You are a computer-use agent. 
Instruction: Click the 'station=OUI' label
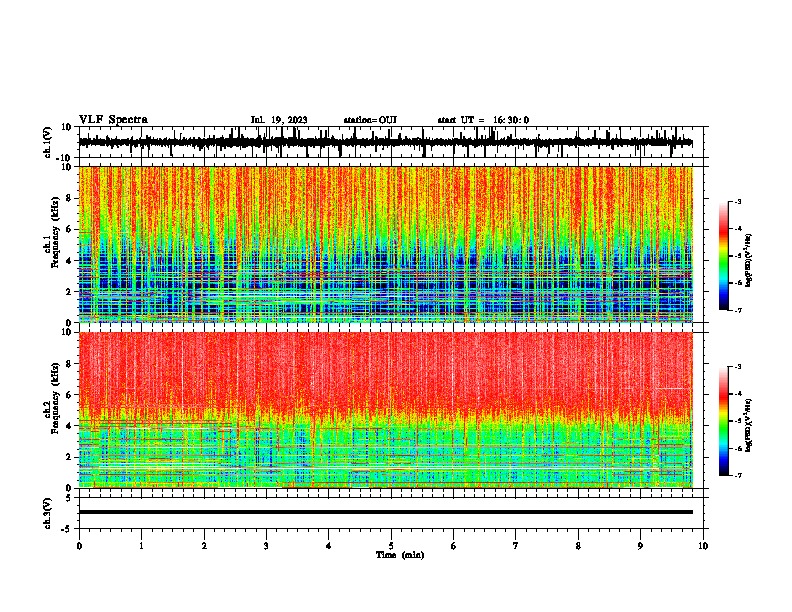point(370,120)
